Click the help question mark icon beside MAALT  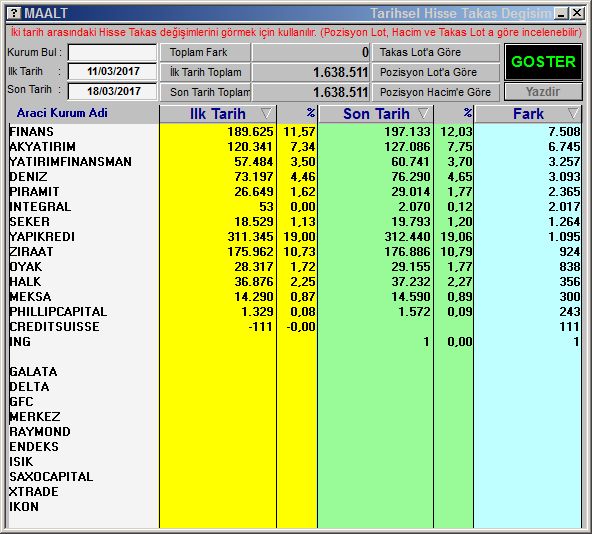coord(14,13)
